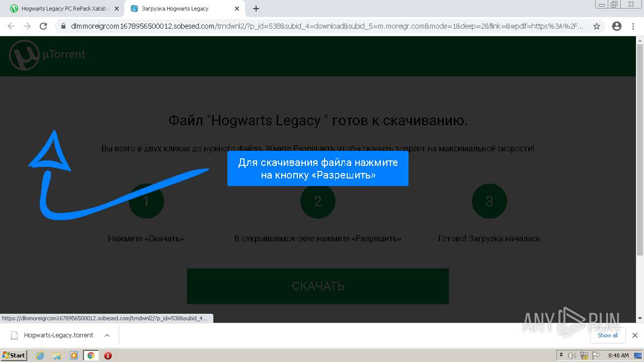This screenshot has width=644, height=362.
Task: Bookmark this page with star icon
Action: [x=597, y=26]
